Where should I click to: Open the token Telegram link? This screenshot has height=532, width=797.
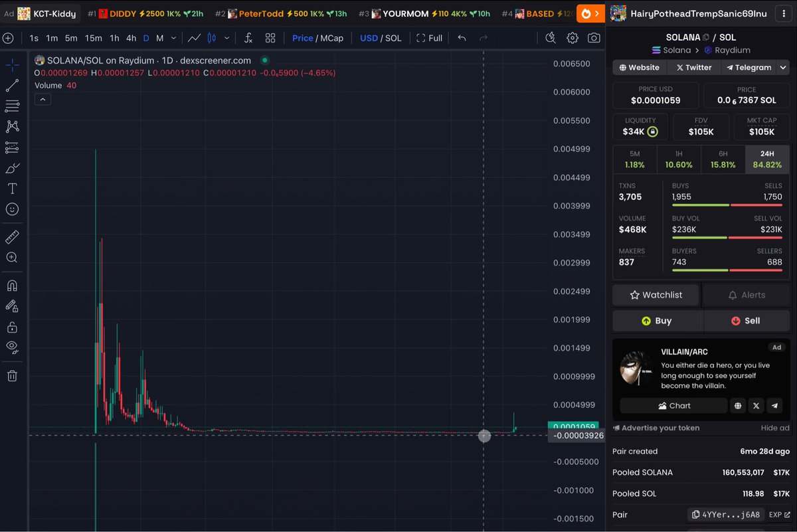point(749,67)
